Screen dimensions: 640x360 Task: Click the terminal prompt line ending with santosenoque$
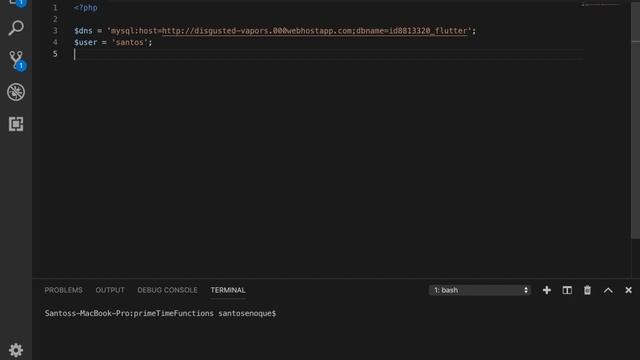coord(160,313)
